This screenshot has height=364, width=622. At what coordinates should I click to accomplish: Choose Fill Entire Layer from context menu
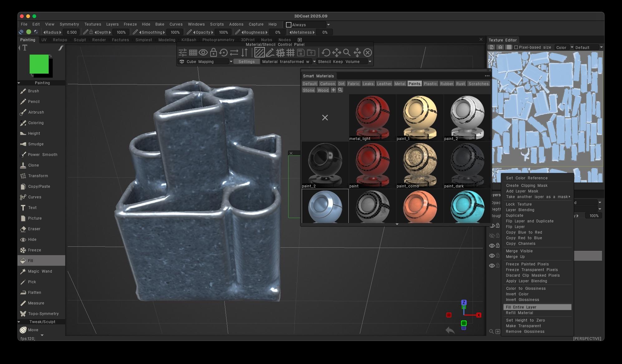pos(521,307)
